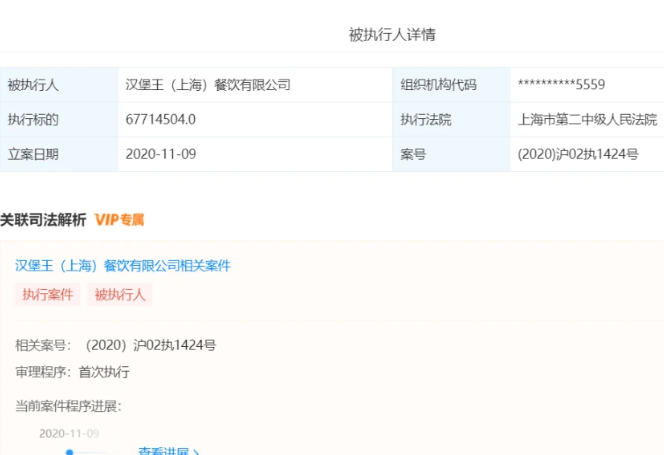Click the 被执行人详情 title
The image size is (664, 455).
click(392, 35)
